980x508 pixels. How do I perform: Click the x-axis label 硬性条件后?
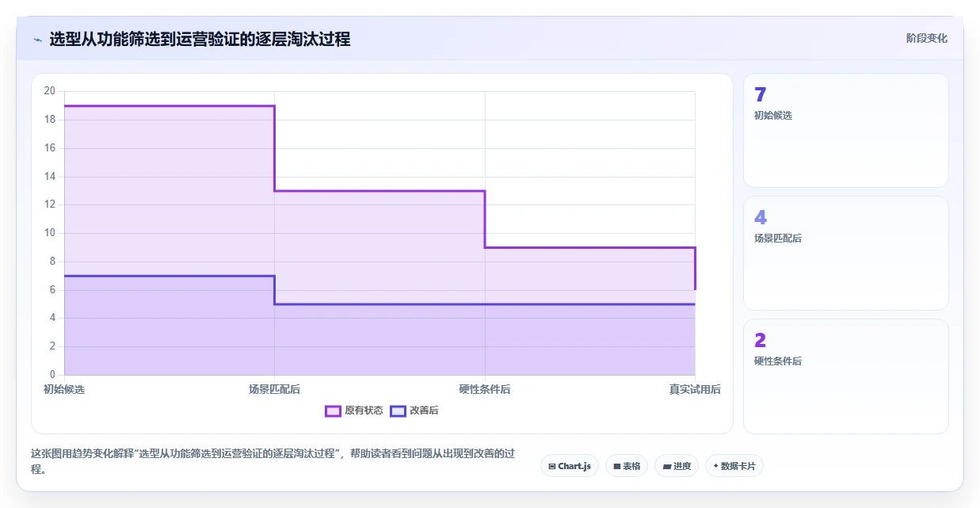coord(485,389)
